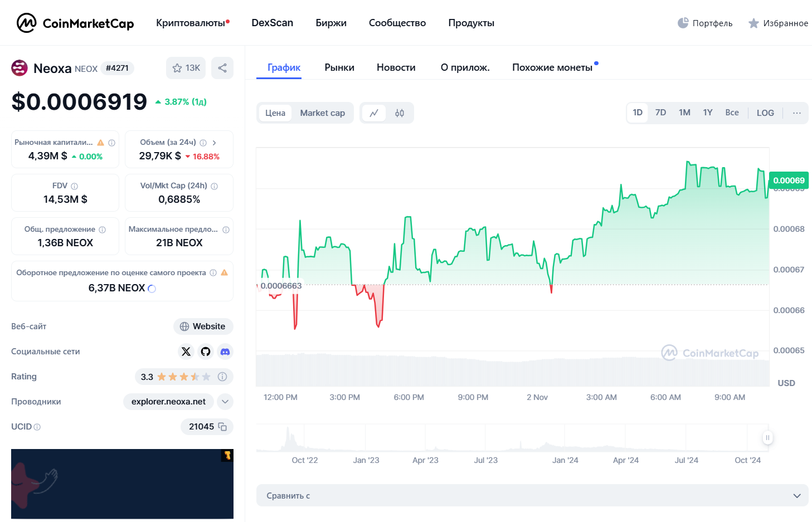Select Market cap chart toggle
Viewport: 812px width, 522px height.
coord(323,113)
